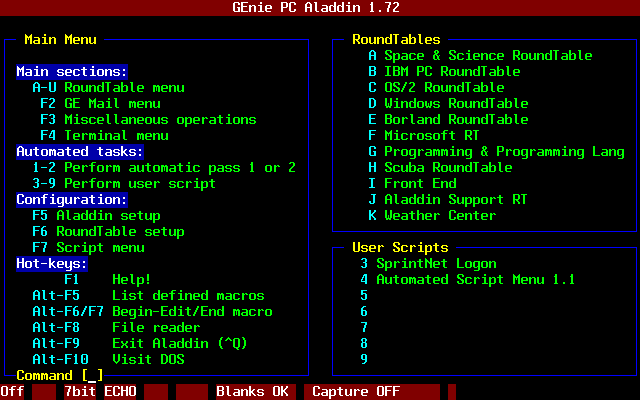Run Automated Script Menu 1.1
This screenshot has height=400, width=640.
tap(468, 280)
